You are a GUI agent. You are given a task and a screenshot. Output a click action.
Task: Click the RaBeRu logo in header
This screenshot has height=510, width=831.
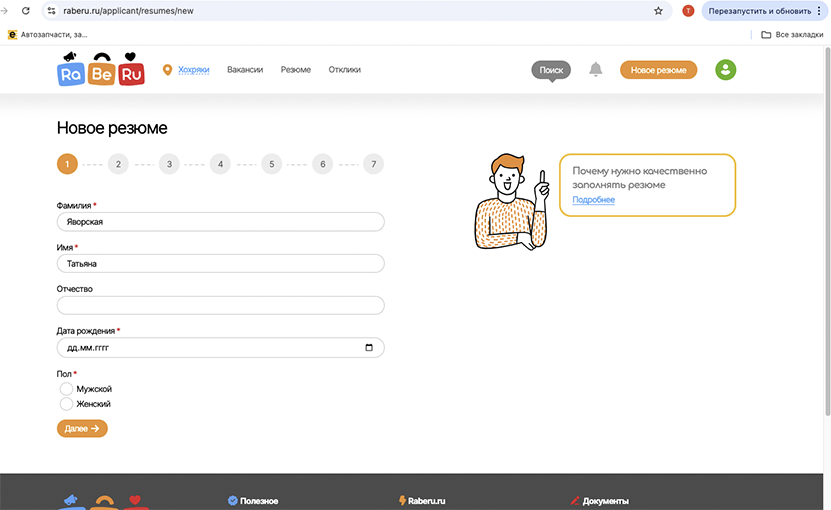[x=100, y=70]
